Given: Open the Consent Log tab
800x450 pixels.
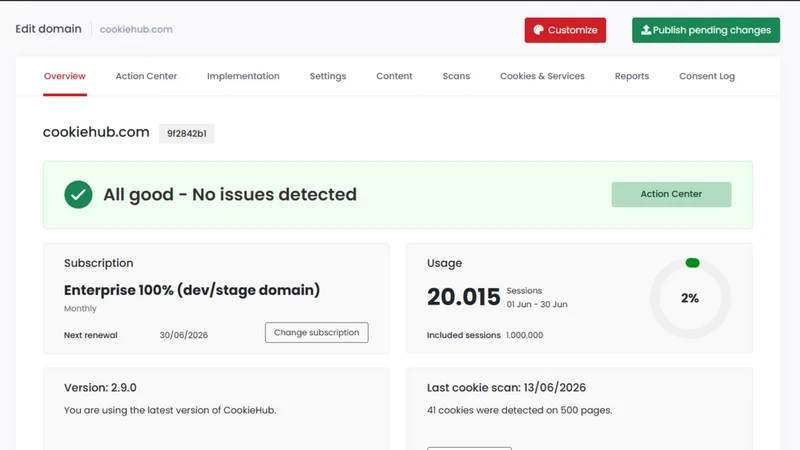Looking at the screenshot, I should pyautogui.click(x=707, y=76).
